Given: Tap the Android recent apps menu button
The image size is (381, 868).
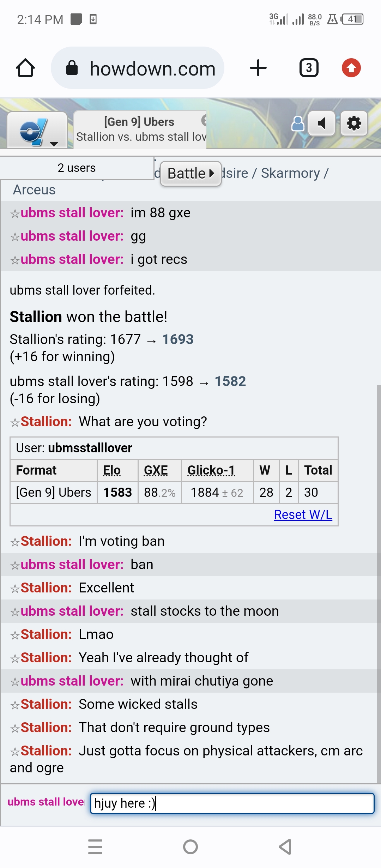Looking at the screenshot, I should [95, 847].
